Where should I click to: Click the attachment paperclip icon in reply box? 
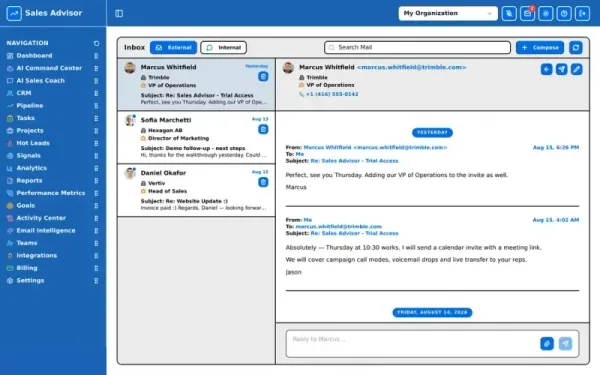tap(547, 344)
